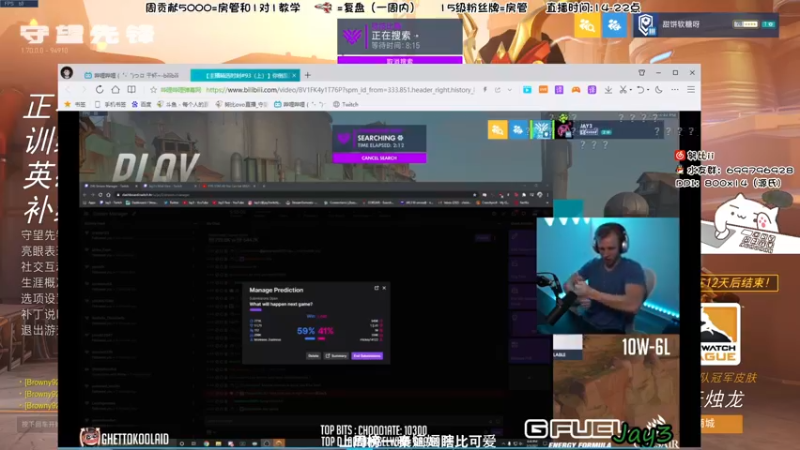Click the blue social icon in game header
This screenshot has height=450, width=800.
[x=614, y=24]
